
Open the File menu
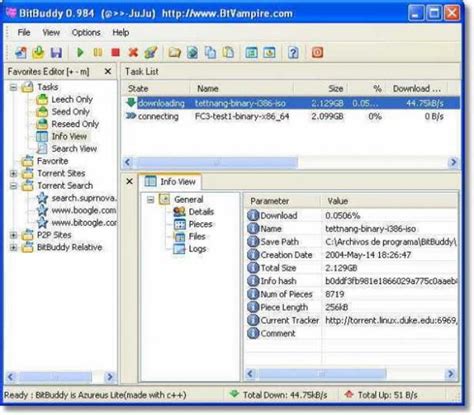click(24, 32)
